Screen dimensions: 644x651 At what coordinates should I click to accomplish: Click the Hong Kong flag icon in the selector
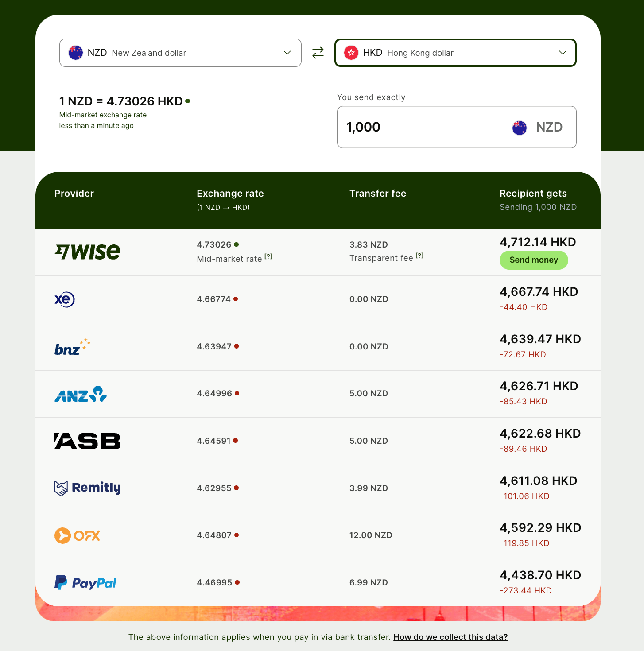coord(351,53)
